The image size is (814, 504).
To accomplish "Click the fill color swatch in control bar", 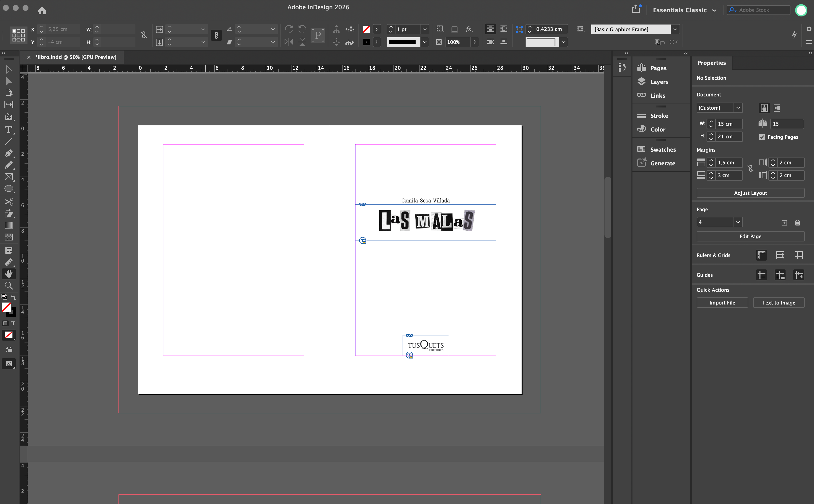I will pos(366,29).
